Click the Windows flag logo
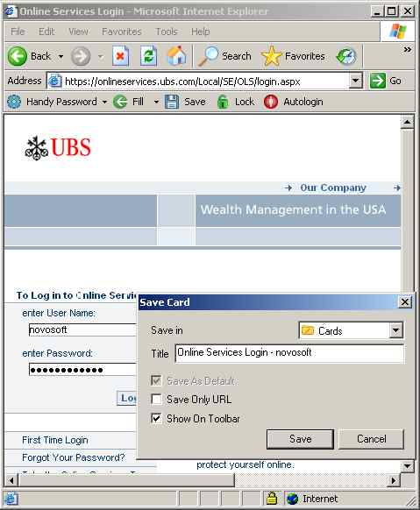This screenshot has width=420, height=510. click(398, 32)
